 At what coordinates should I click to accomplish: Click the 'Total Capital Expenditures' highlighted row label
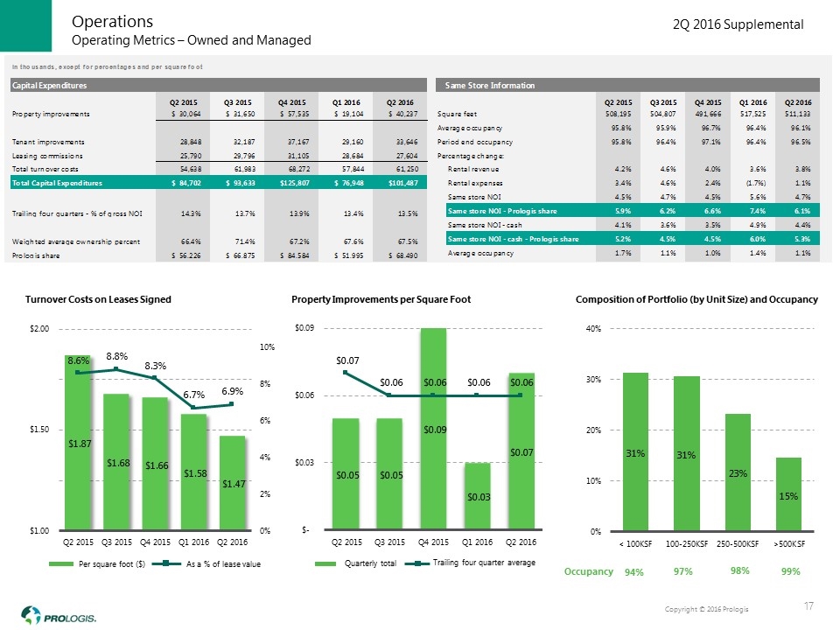click(x=56, y=183)
